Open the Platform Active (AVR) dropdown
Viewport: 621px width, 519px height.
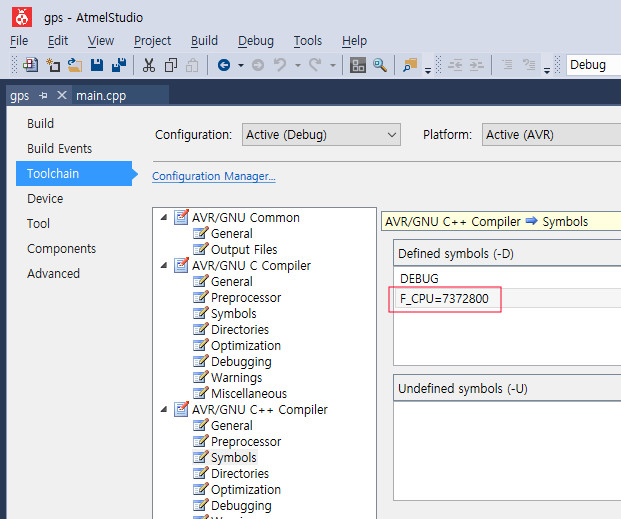click(551, 135)
